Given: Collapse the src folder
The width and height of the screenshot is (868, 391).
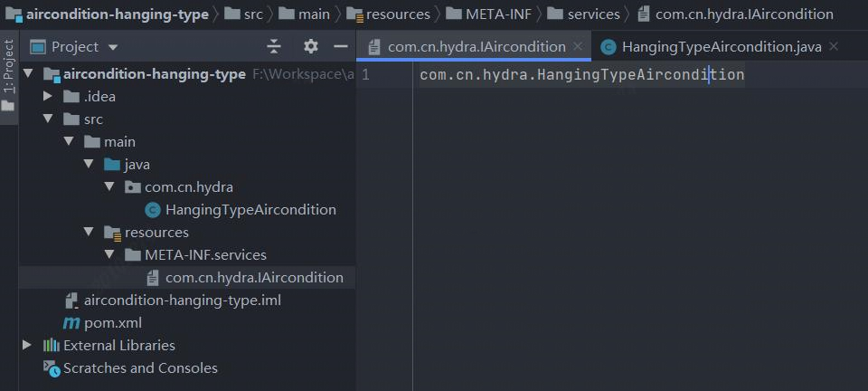Looking at the screenshot, I should (x=48, y=119).
